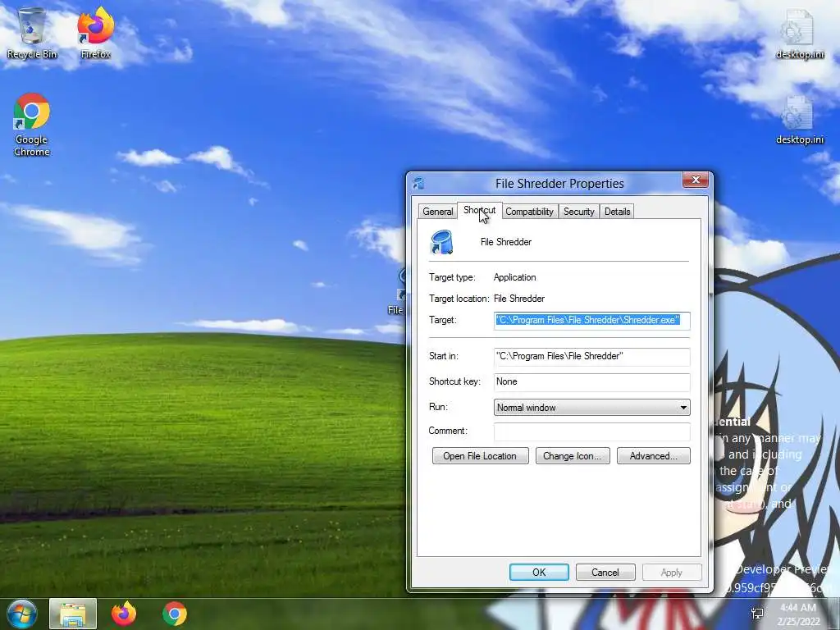Switch to the Security tab
The image size is (840, 630).
click(578, 212)
